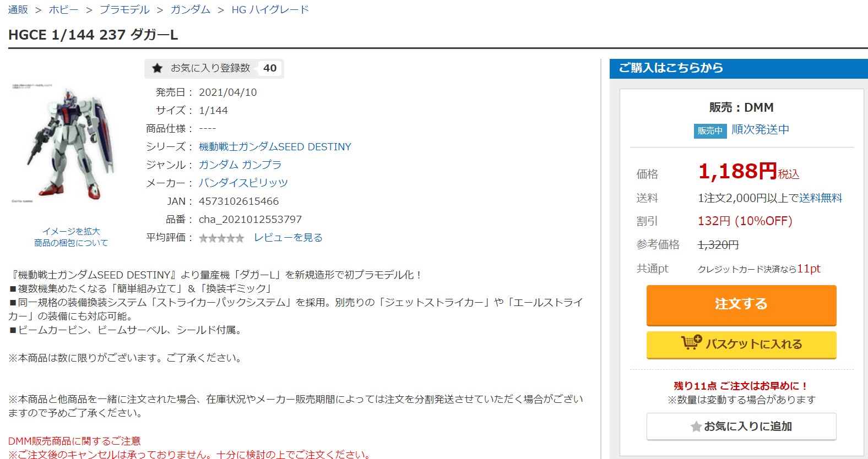The image size is (868, 459).
Task: Click お気に入りに追加 button
Action: click(741, 427)
